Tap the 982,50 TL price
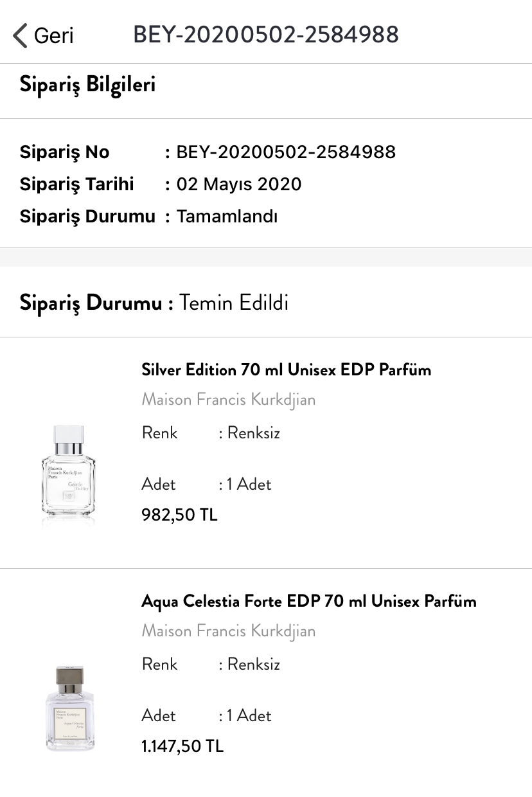Screen dimensions: 532x797 [179, 515]
